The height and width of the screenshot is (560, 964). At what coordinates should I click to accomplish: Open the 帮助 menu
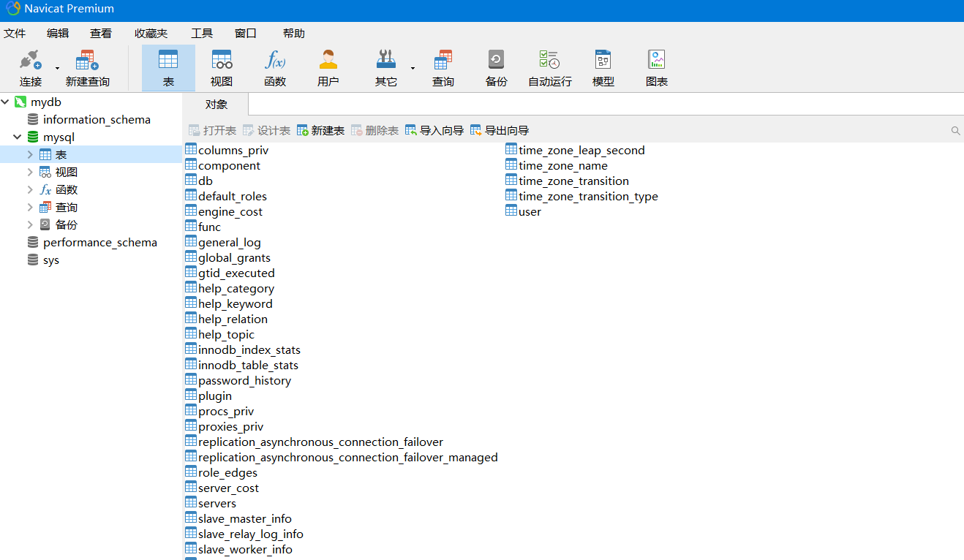(294, 33)
